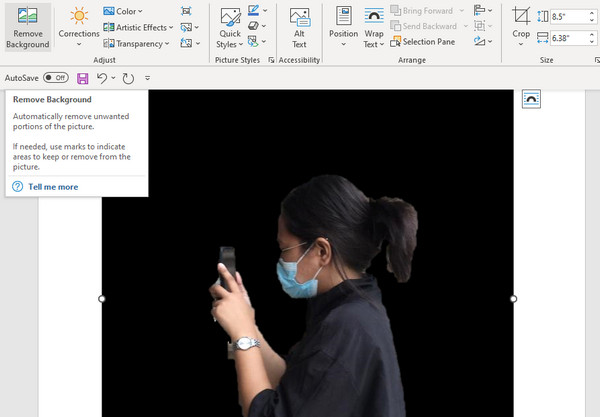Screen dimensions: 600x417
Task: Open the Selection Pane
Action: click(424, 42)
